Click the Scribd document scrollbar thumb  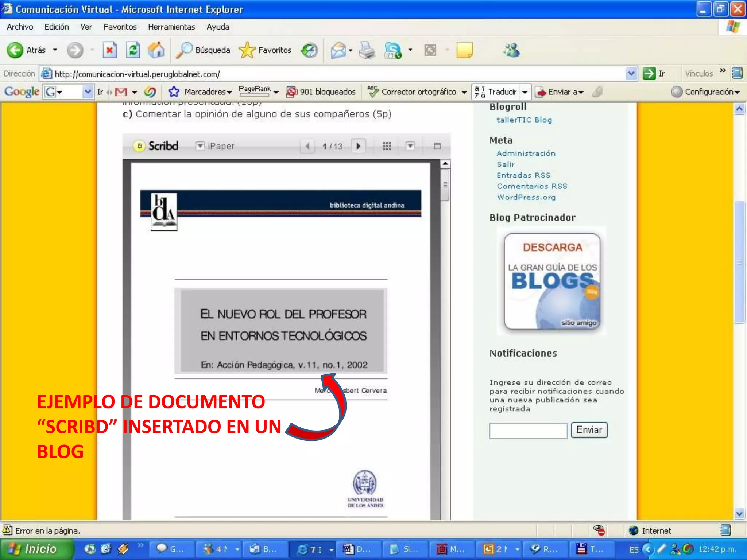click(x=445, y=185)
